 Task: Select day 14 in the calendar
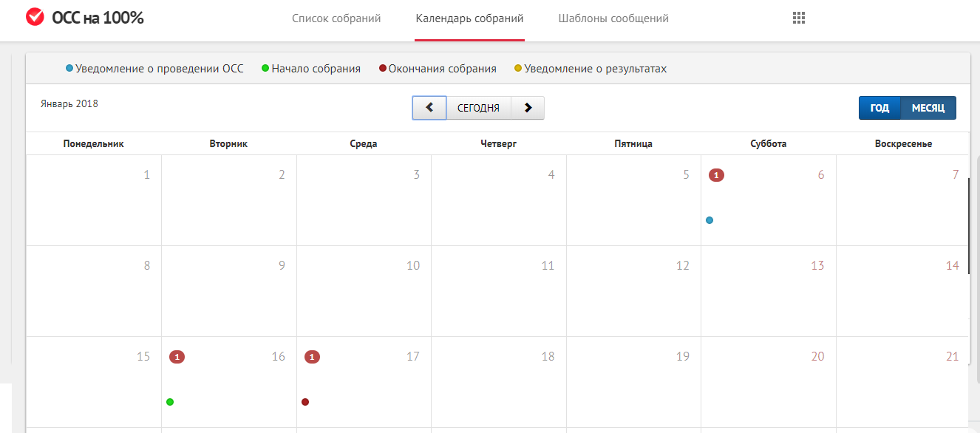click(x=953, y=266)
